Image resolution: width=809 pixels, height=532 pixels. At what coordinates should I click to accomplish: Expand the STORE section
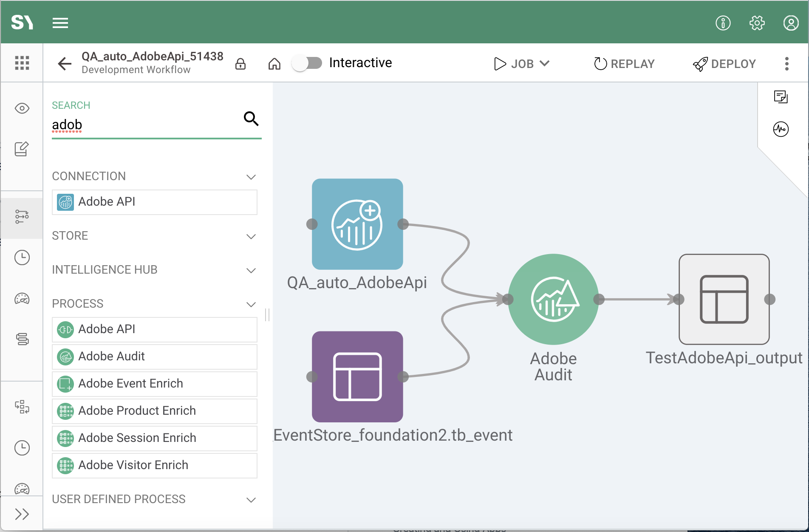[251, 236]
